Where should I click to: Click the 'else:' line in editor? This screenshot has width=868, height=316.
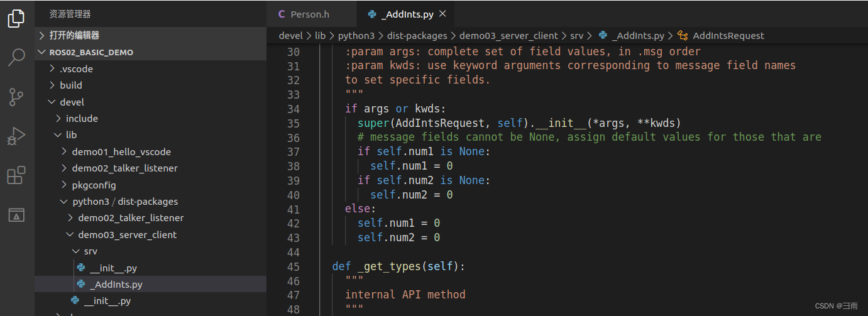tap(360, 209)
